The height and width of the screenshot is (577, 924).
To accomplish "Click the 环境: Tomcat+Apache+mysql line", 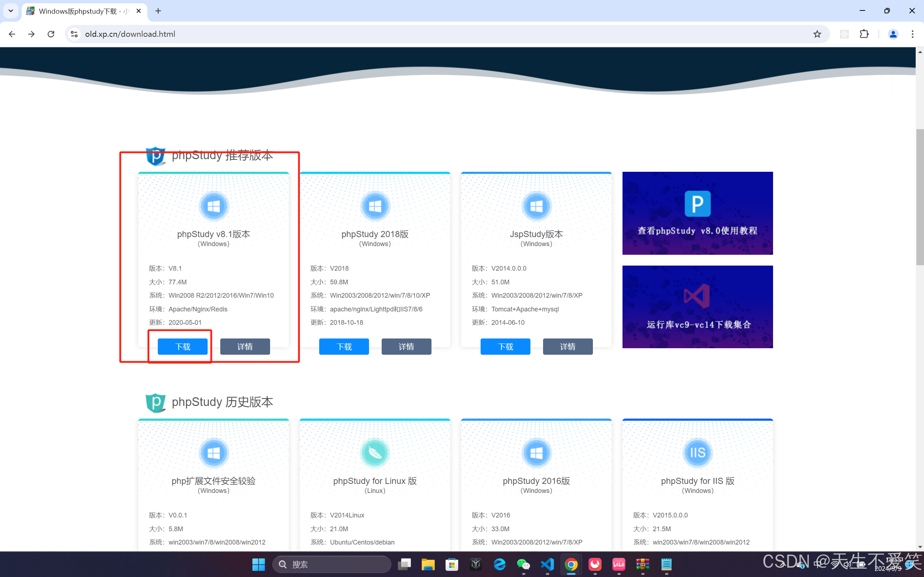I will coord(515,309).
